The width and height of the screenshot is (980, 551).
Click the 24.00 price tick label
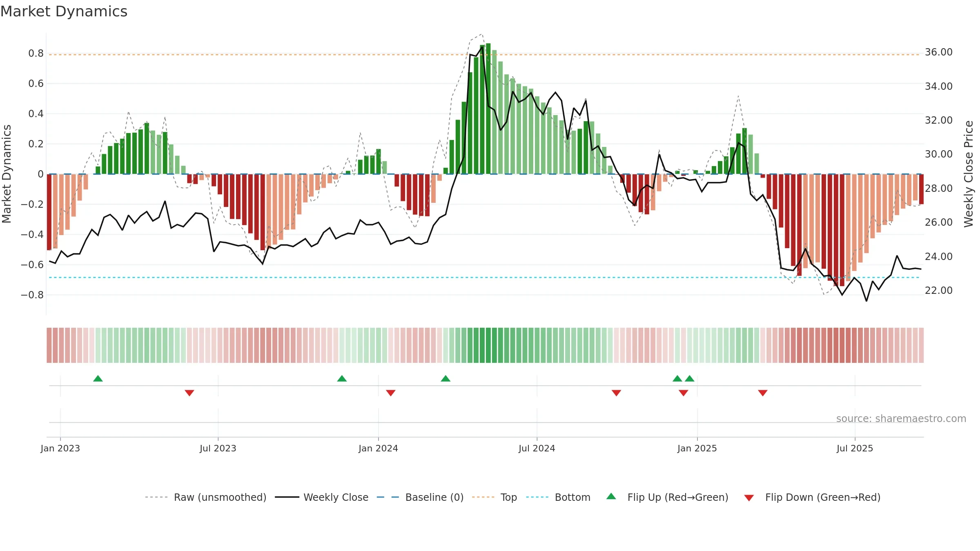click(x=939, y=257)
